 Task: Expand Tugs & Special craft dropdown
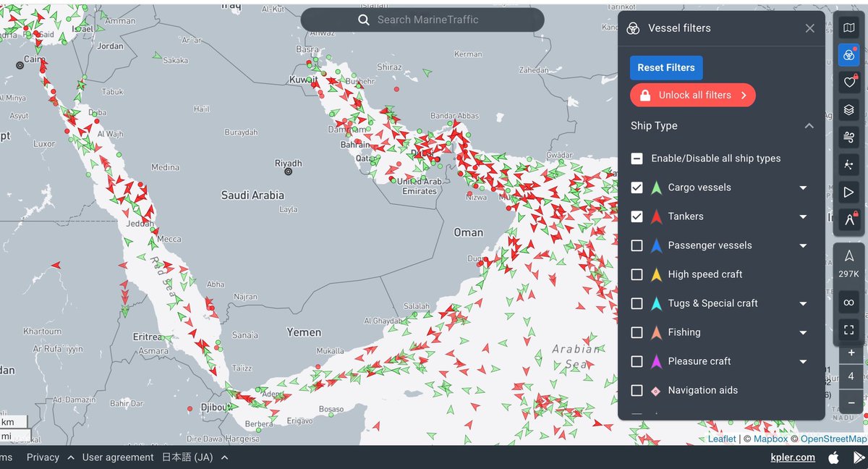coord(803,303)
